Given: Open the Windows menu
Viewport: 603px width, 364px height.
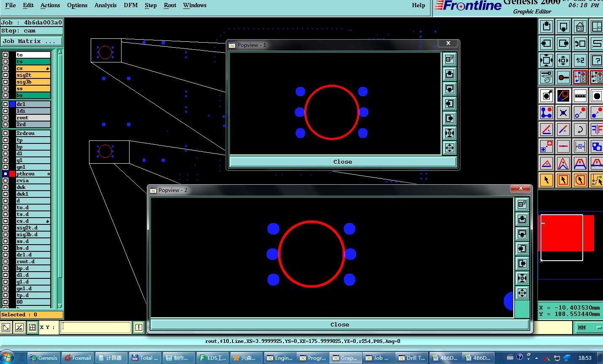Looking at the screenshot, I should 195,5.
